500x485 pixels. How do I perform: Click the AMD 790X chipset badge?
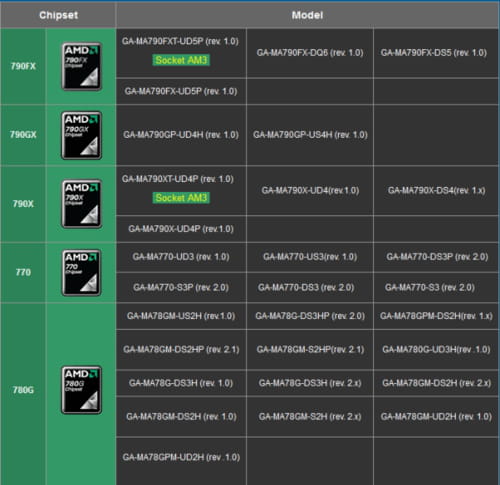click(x=82, y=204)
